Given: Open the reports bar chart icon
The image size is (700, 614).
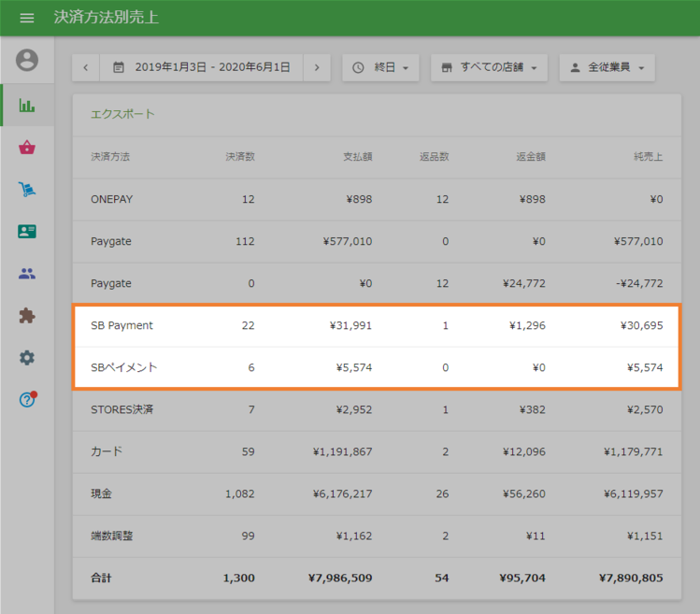Looking at the screenshot, I should 27,105.
